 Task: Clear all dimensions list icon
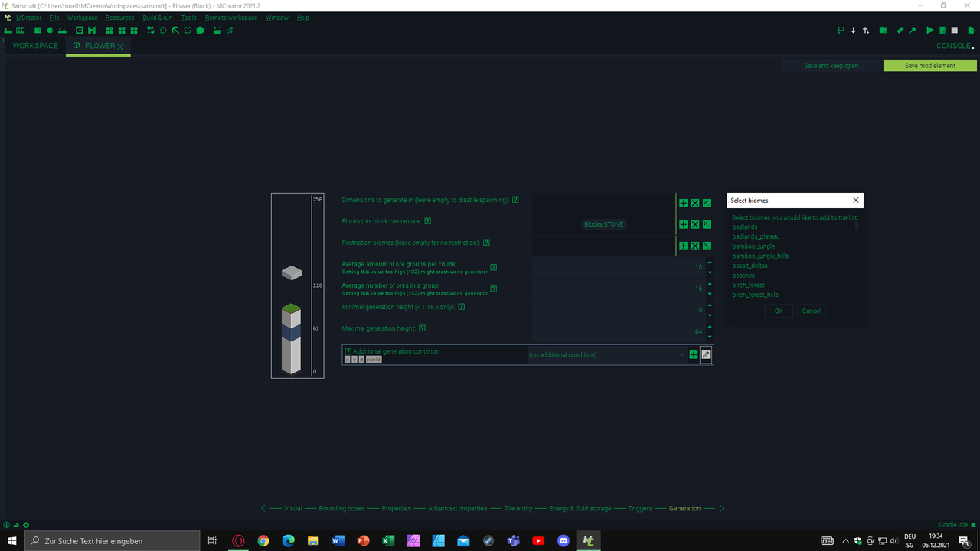click(707, 204)
